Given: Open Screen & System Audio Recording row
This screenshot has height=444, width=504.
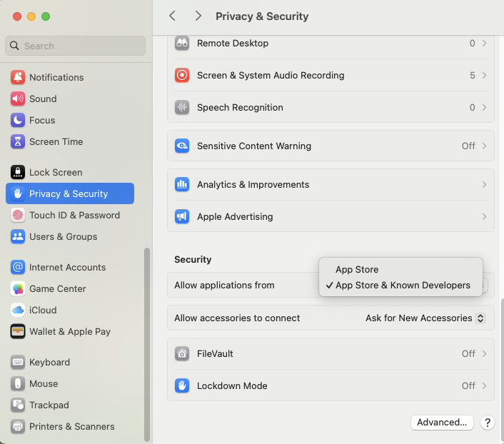Looking at the screenshot, I should [x=331, y=75].
